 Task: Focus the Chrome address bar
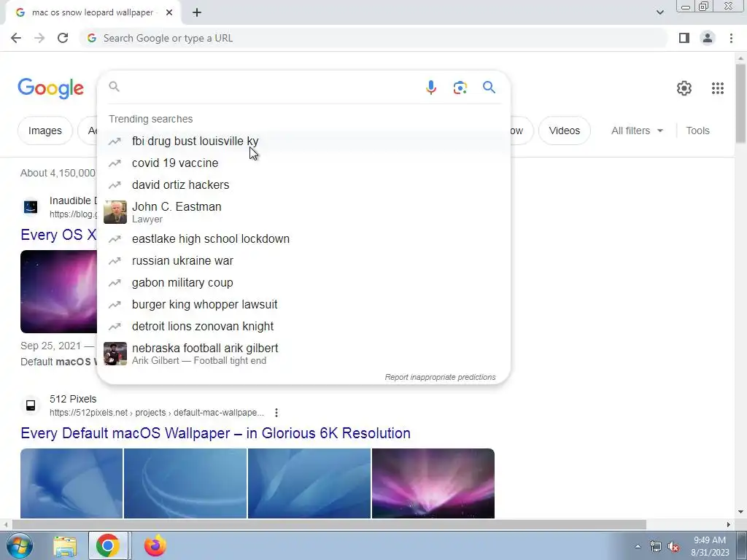(374, 38)
